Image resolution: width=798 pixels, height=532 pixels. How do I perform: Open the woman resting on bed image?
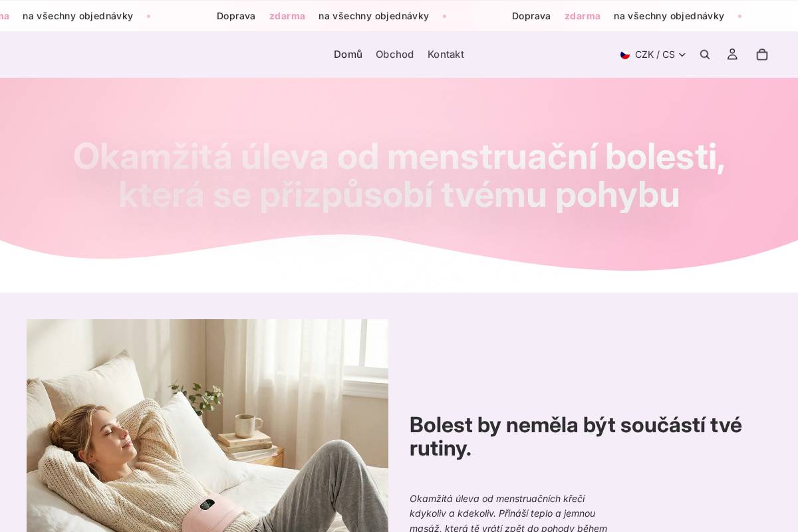click(x=207, y=426)
